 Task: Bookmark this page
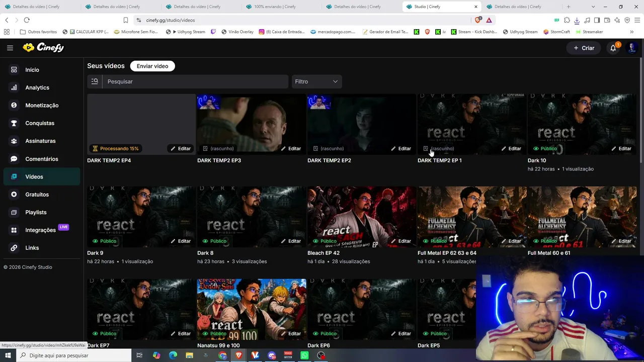(126, 20)
